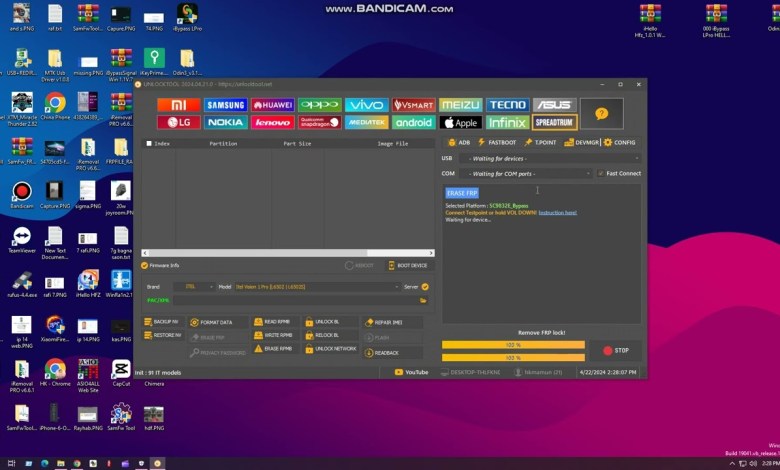
Task: Select the Lenovo brand tile
Action: pyautogui.click(x=273, y=122)
